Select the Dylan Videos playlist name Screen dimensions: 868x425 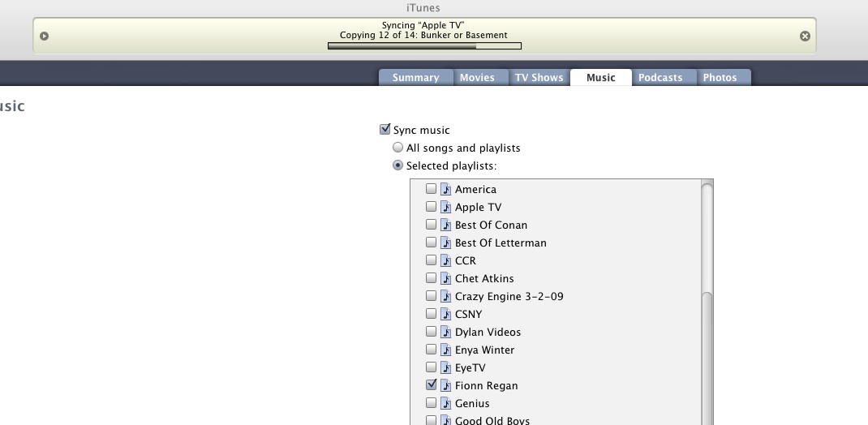coord(488,332)
